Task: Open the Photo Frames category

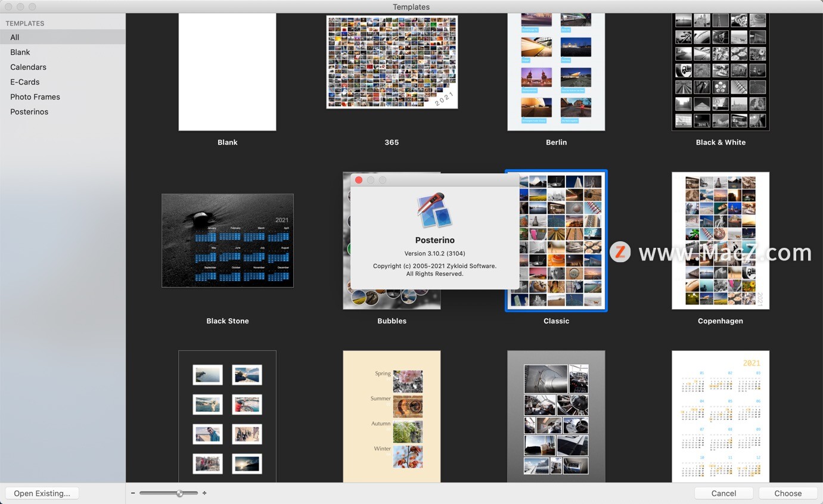Action: [x=63, y=97]
